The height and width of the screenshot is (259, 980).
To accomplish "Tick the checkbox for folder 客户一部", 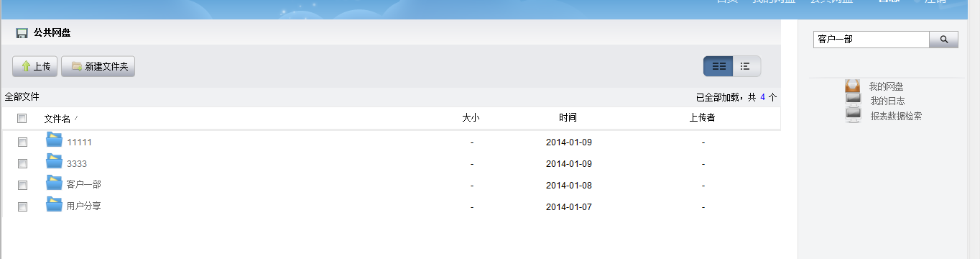I will coord(22,185).
